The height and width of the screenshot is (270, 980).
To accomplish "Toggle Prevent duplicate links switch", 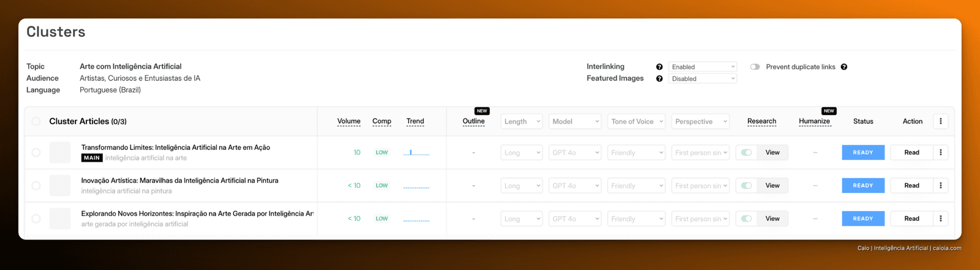I will (755, 67).
